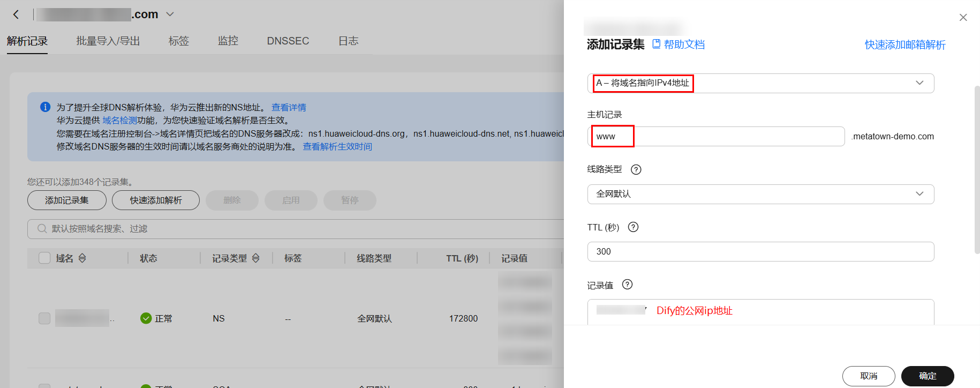This screenshot has height=388, width=980.
Task: Click the 172800 TTL value
Action: click(463, 318)
